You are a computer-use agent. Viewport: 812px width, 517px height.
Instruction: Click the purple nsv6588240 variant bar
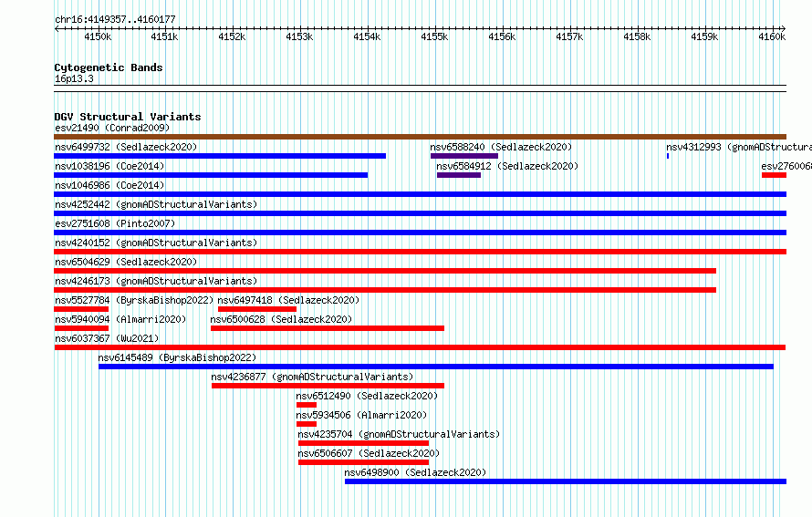464,156
